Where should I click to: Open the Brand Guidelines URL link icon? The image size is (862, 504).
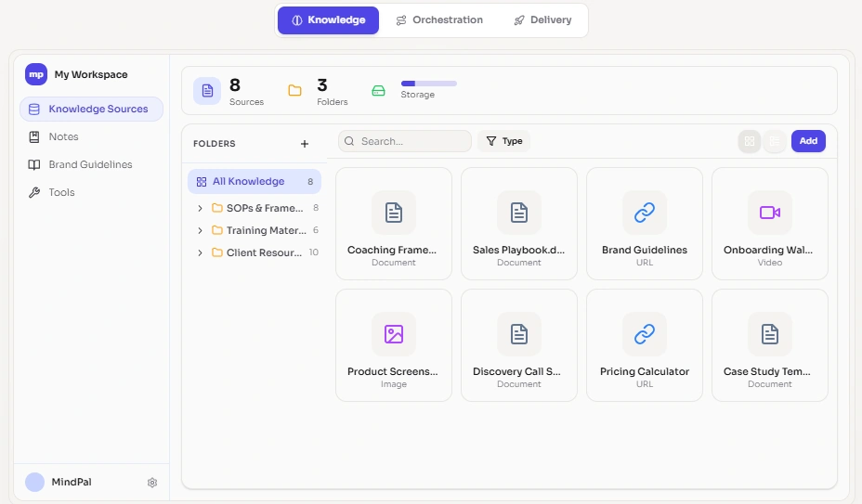coord(645,213)
